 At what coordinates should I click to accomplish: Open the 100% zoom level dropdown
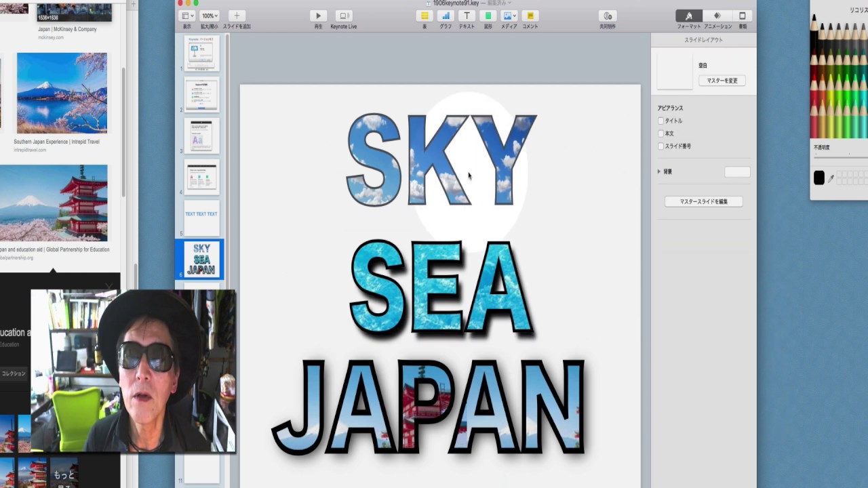210,16
